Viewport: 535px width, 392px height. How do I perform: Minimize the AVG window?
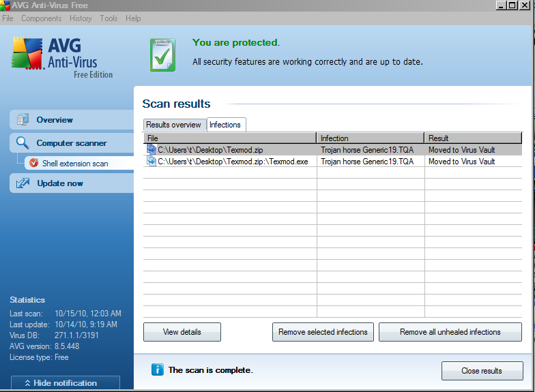click(x=501, y=5)
